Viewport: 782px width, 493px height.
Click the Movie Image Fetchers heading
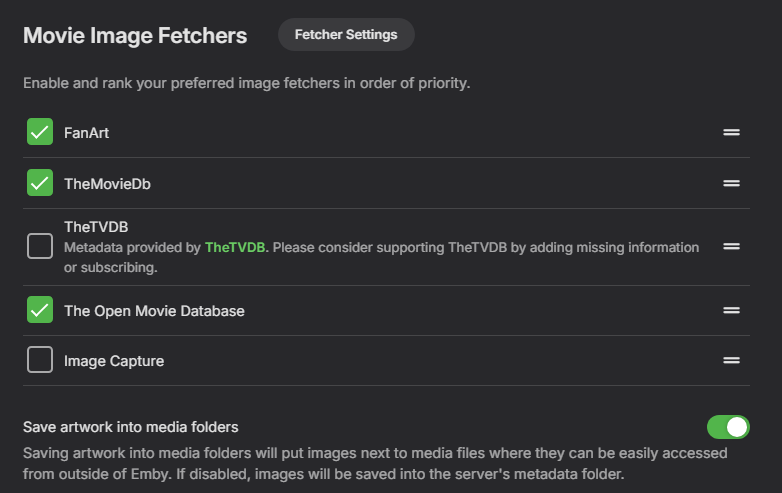pos(135,36)
